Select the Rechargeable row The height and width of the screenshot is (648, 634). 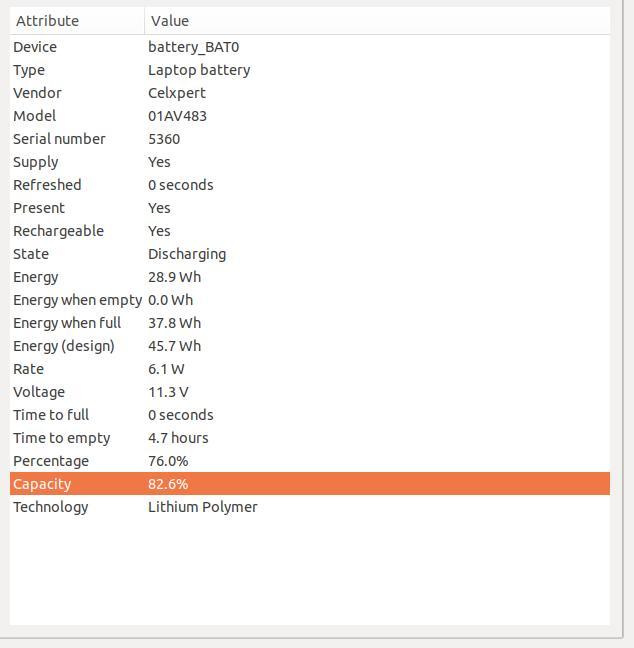tap(310, 231)
